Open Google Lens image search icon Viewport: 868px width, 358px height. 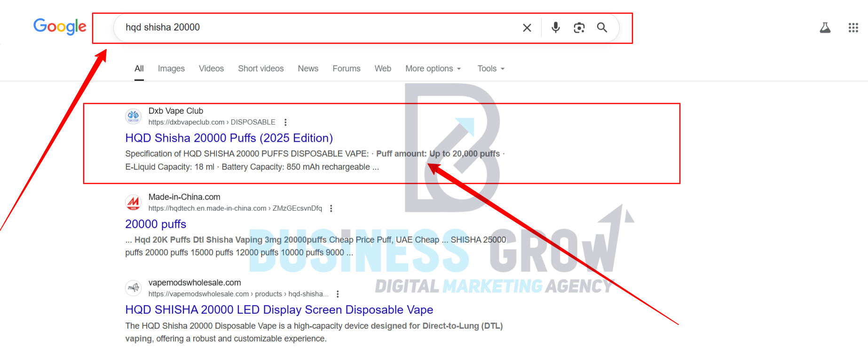point(579,28)
